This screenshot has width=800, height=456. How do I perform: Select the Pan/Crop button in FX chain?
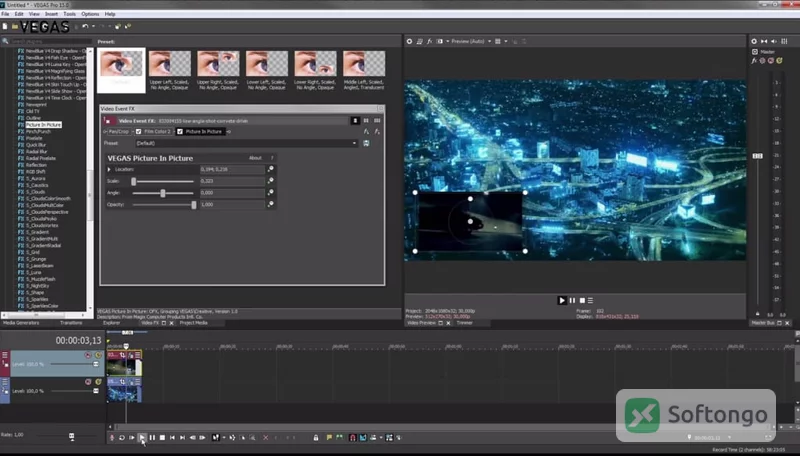click(118, 132)
